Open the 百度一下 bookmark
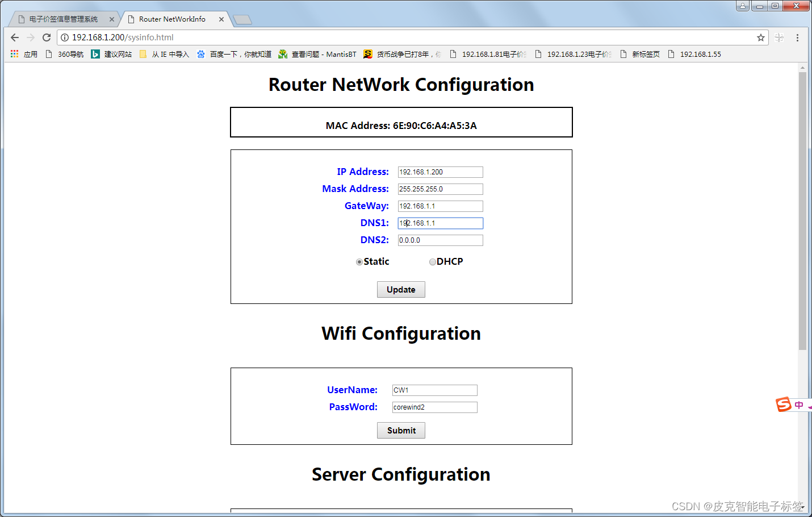This screenshot has height=517, width=812. pyautogui.click(x=234, y=54)
